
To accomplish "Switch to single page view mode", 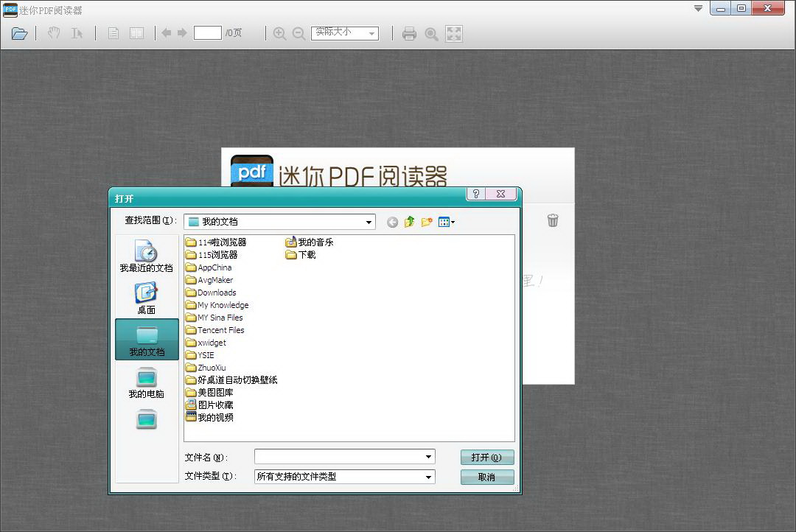I will click(113, 32).
